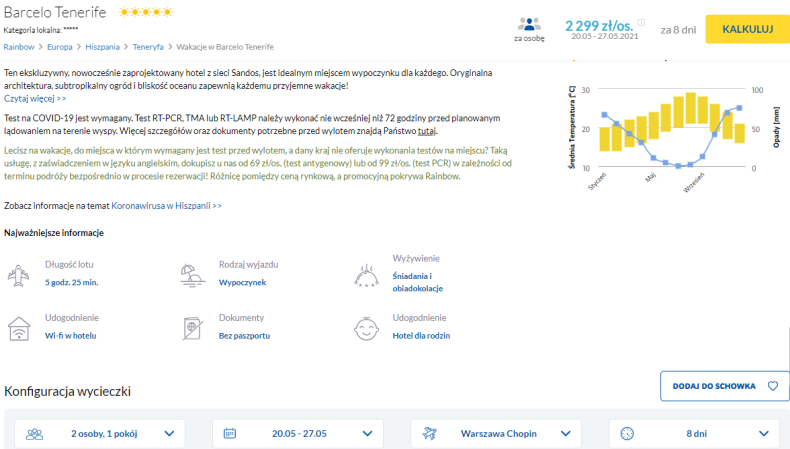Click the 'Styczeń' chart axis label
Image resolution: width=790 pixels, height=449 pixels.
pos(598,181)
